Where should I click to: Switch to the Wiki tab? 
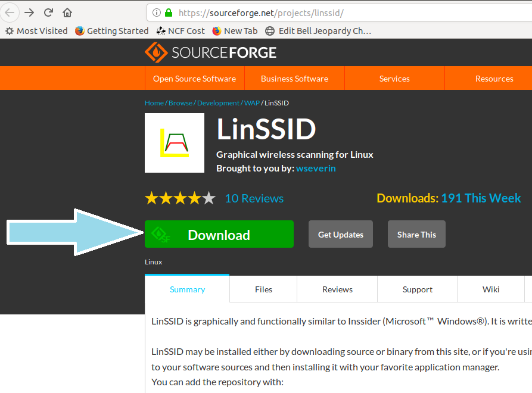click(491, 289)
